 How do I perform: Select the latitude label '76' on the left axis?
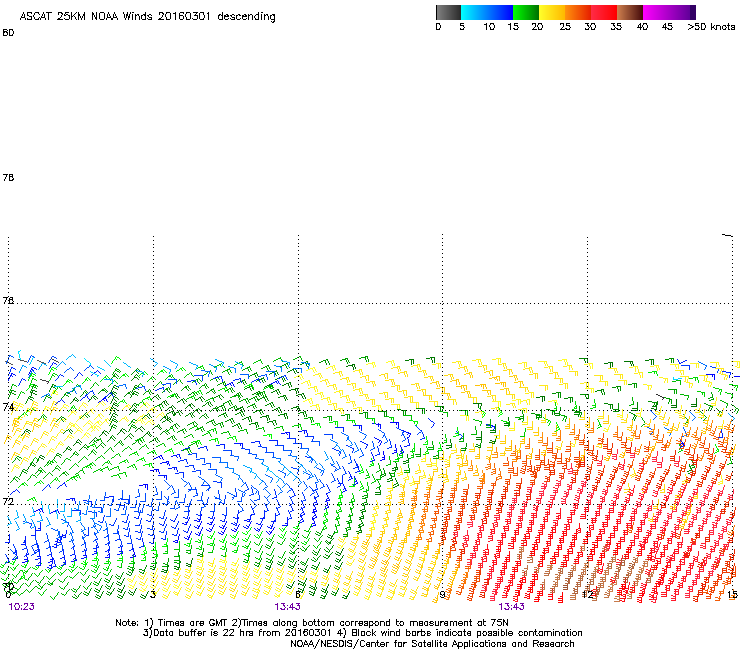[8, 300]
